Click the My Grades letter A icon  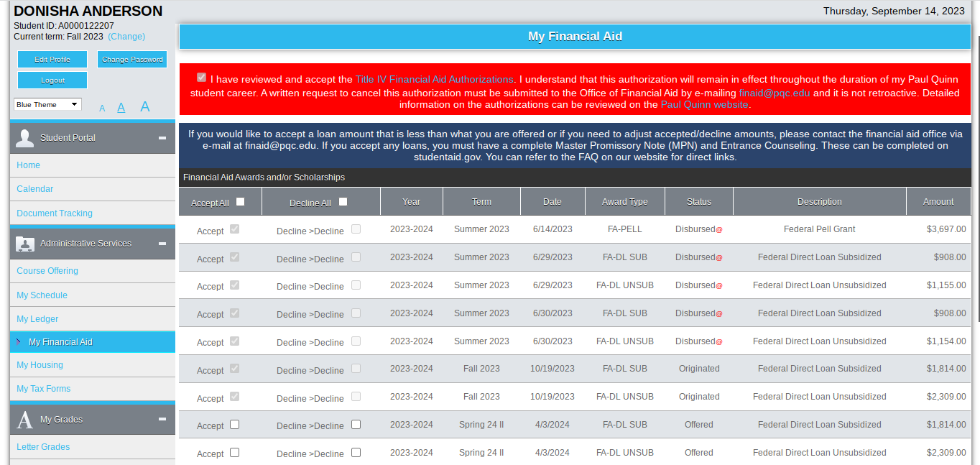point(25,420)
